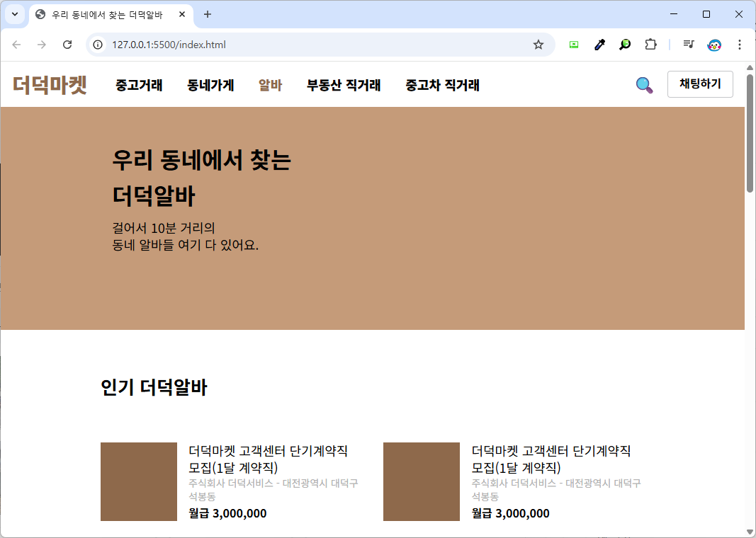Click the 인기 더덕알바 section heading

(154, 387)
